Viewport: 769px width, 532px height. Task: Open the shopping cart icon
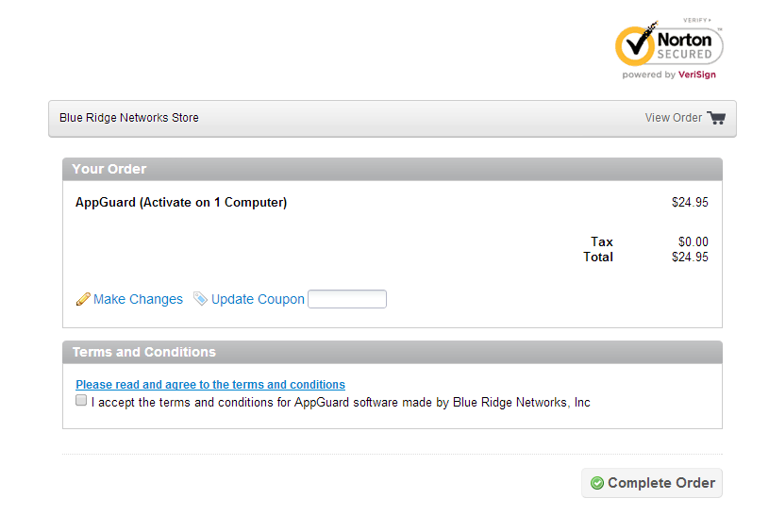coord(716,118)
